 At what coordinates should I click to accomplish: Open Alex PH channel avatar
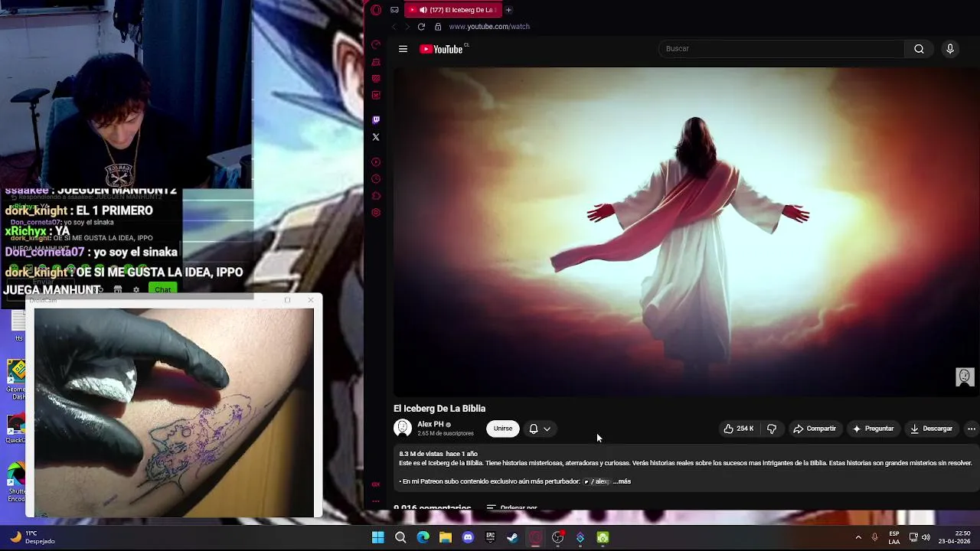click(403, 429)
